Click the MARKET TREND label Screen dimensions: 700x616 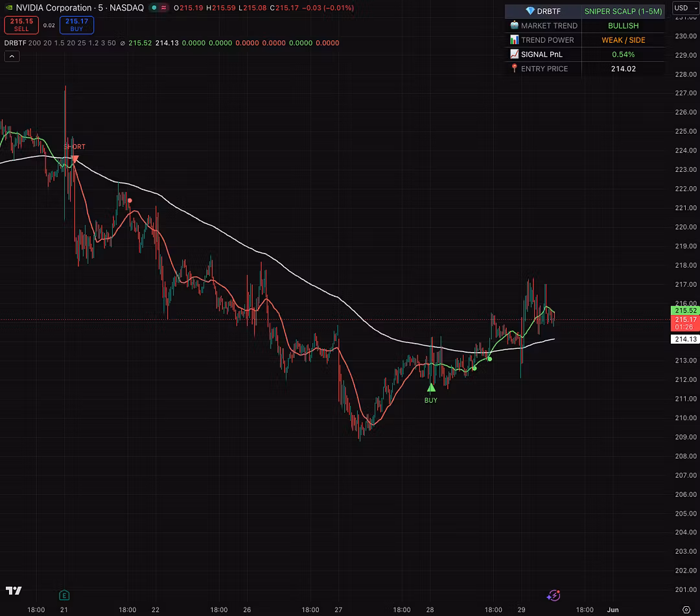click(x=549, y=25)
